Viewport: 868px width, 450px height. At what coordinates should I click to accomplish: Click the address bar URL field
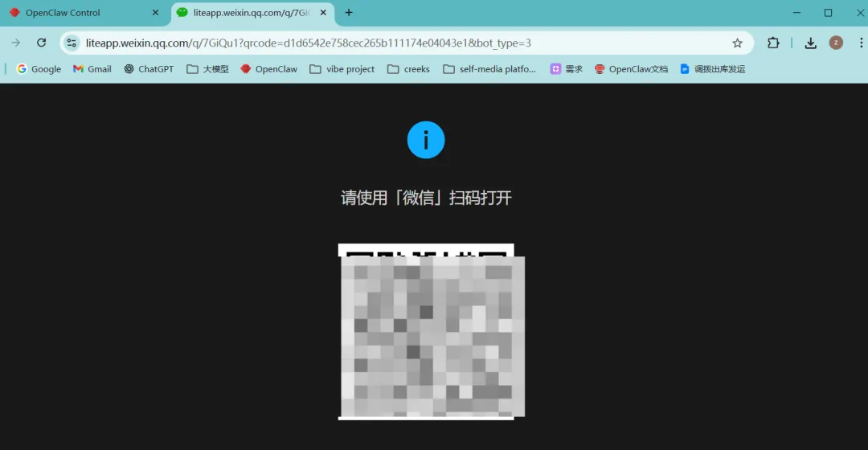(407, 43)
